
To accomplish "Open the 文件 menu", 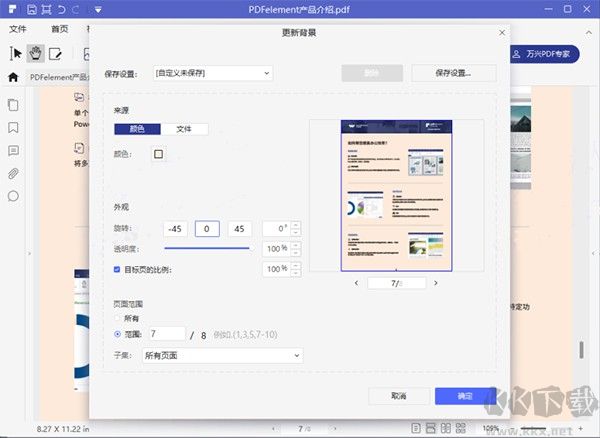I will (x=18, y=29).
